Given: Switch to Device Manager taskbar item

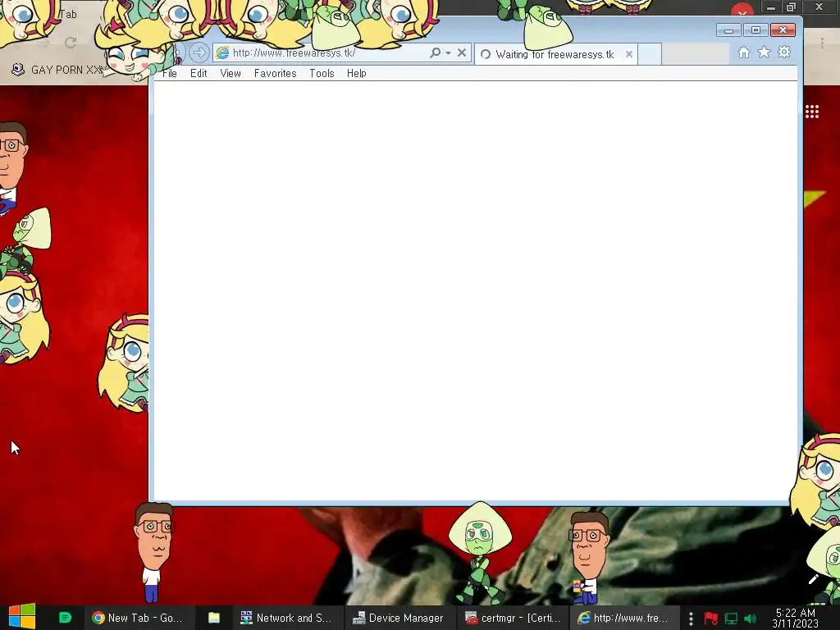Looking at the screenshot, I should tap(398, 618).
